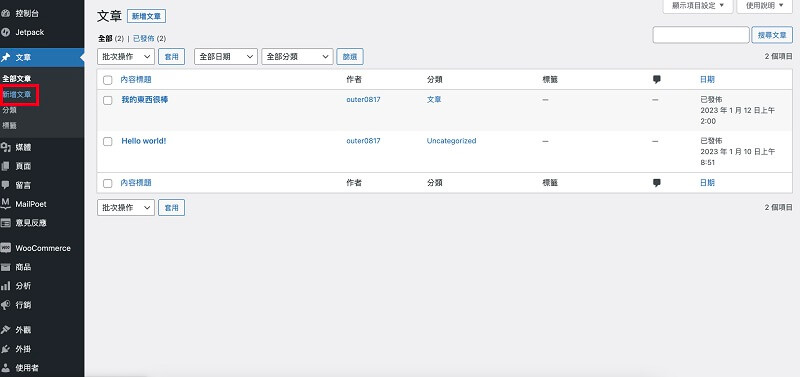Open the post 我的東西很棒

click(x=145, y=99)
